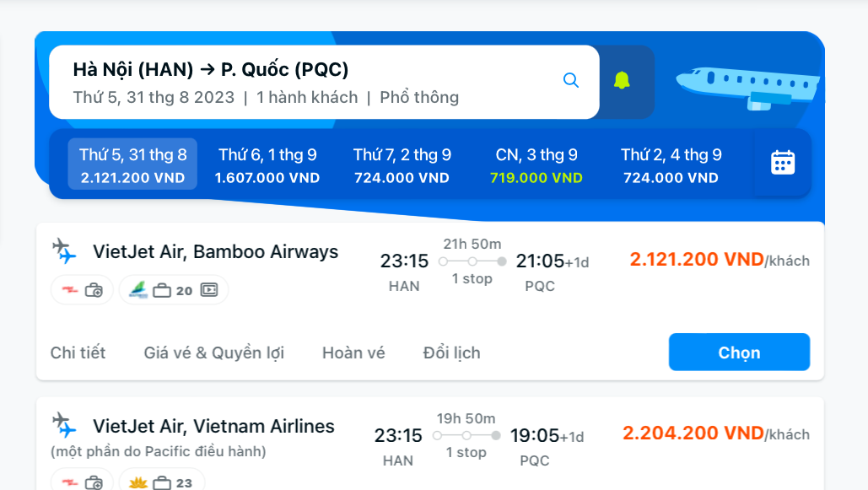Click the VietJet Air baggage add-on icon
The width and height of the screenshot is (868, 490).
94,290
